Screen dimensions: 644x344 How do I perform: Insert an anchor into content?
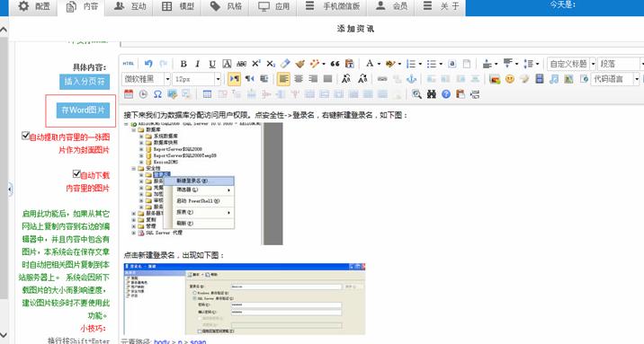click(x=411, y=79)
